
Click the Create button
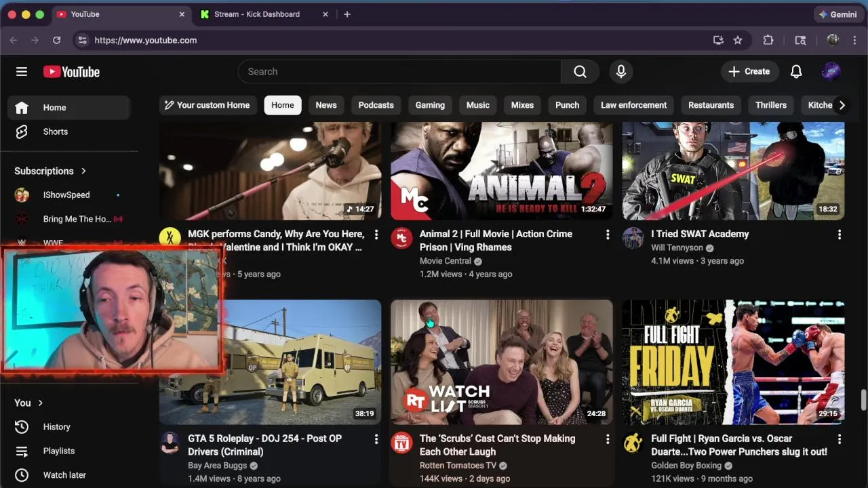coord(749,72)
